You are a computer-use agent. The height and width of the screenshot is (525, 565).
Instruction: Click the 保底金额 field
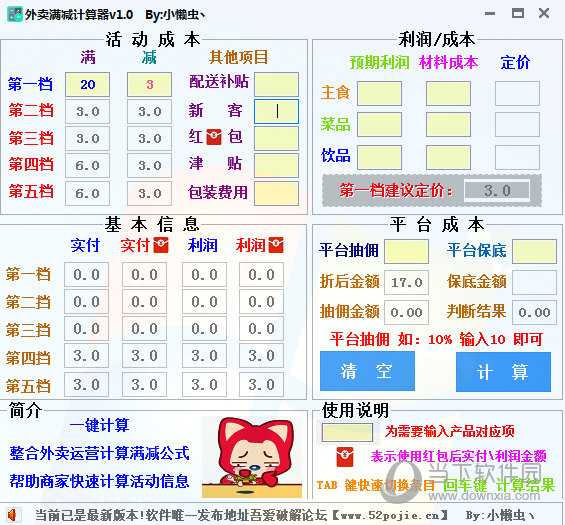tap(534, 282)
